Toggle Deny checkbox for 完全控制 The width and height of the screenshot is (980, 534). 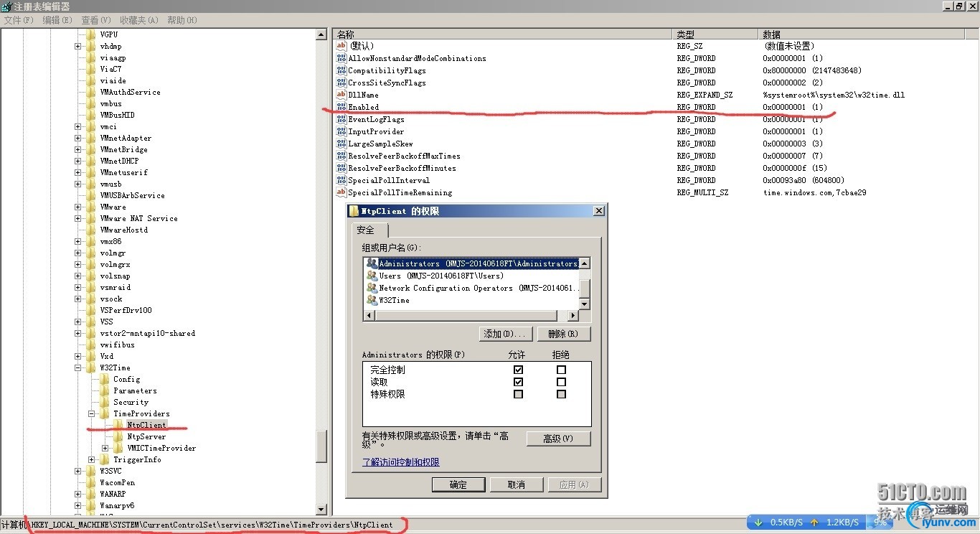(561, 370)
